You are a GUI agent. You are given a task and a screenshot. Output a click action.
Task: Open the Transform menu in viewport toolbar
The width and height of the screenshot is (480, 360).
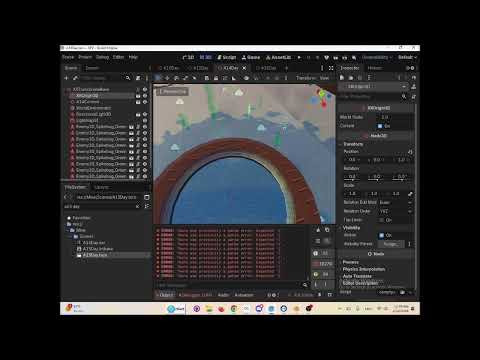pos(306,78)
